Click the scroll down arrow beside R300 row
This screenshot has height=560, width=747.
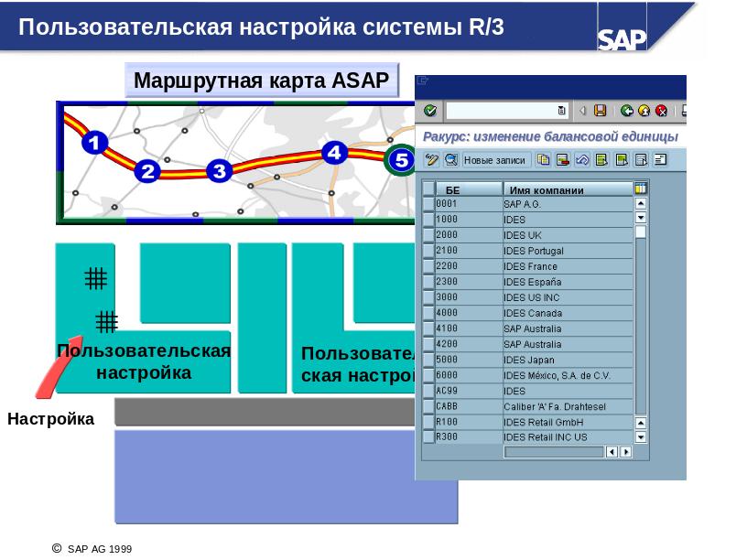click(x=641, y=436)
